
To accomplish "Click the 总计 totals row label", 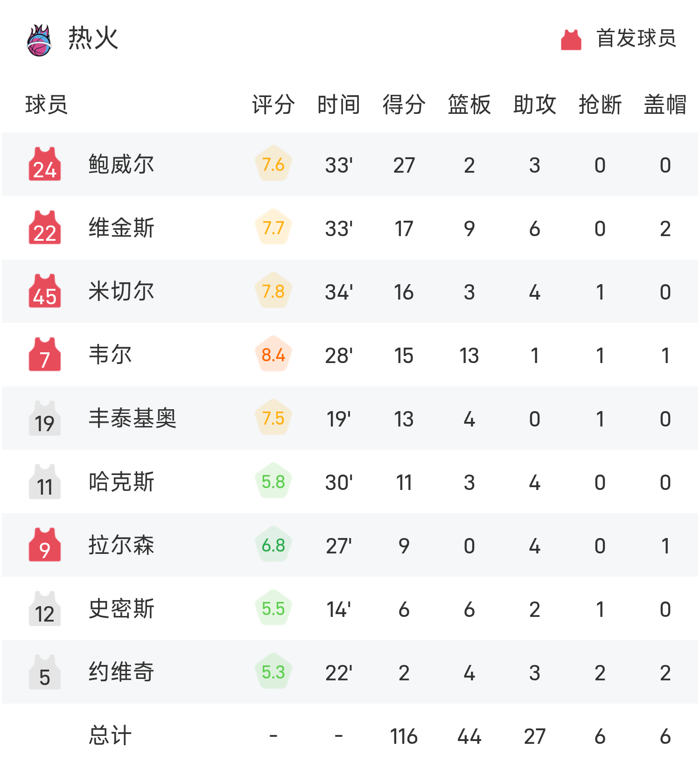I will point(110,735).
